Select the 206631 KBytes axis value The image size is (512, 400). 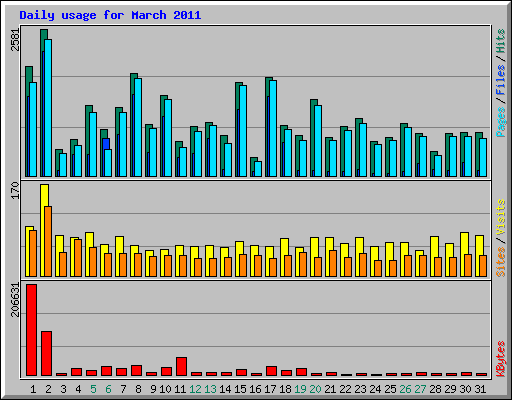click(16, 300)
